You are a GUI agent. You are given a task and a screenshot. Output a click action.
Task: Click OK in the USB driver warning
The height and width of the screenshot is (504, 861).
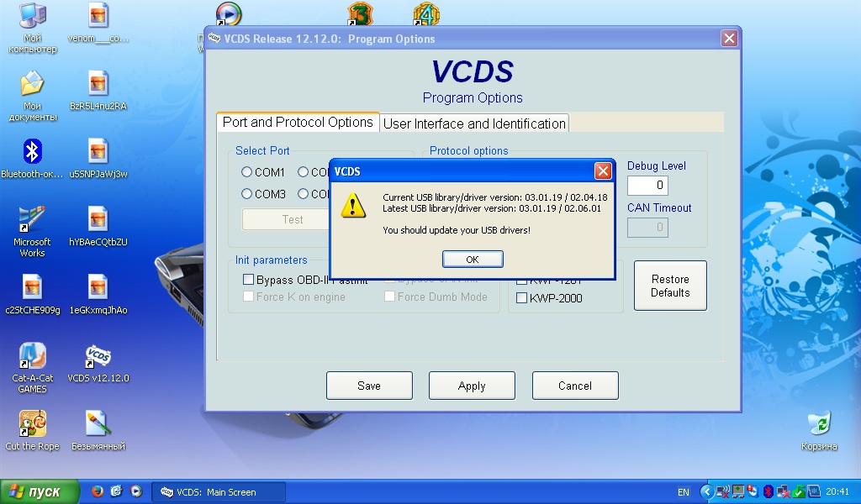[x=473, y=260]
